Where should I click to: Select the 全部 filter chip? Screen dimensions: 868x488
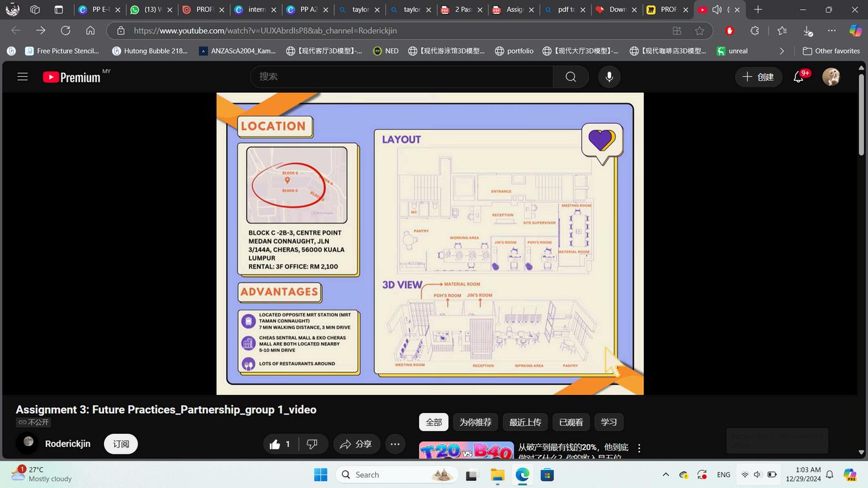(434, 422)
